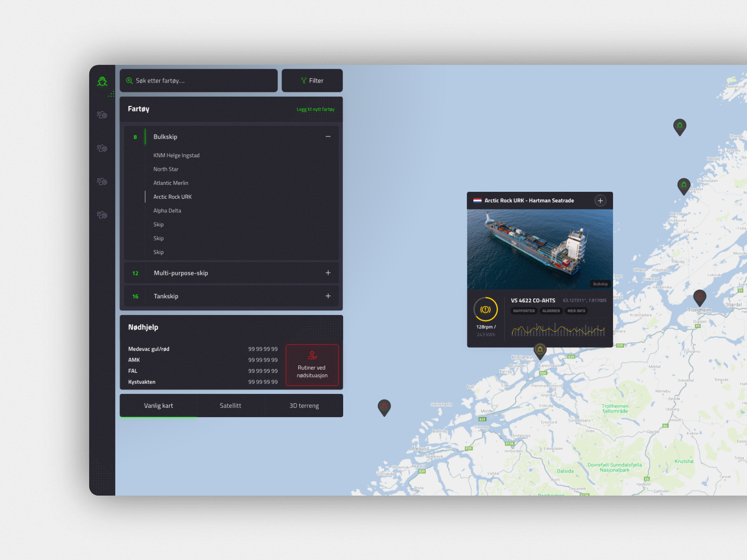Click the Medevac gul/rød contact row
The height and width of the screenshot is (560, 747).
[203, 349]
